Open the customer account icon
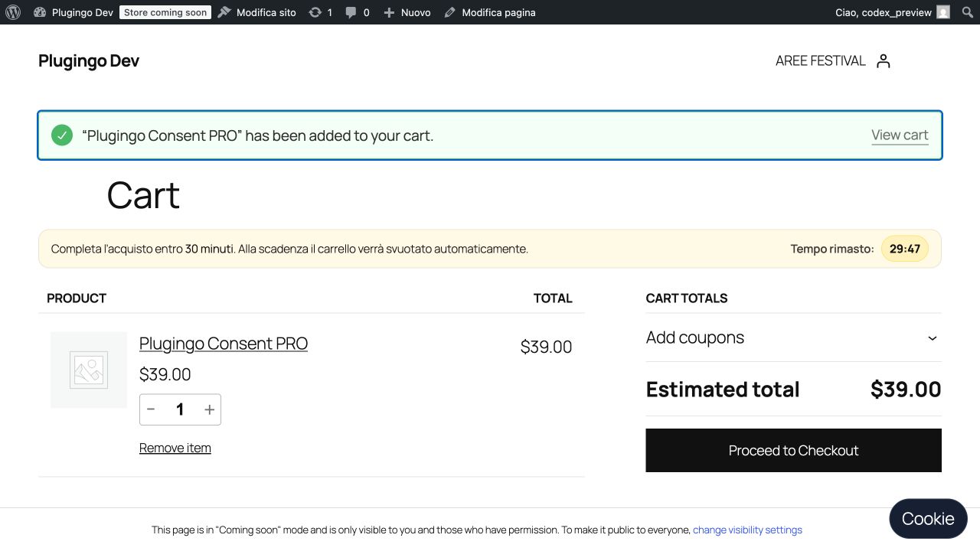This screenshot has height=551, width=980. coord(884,61)
